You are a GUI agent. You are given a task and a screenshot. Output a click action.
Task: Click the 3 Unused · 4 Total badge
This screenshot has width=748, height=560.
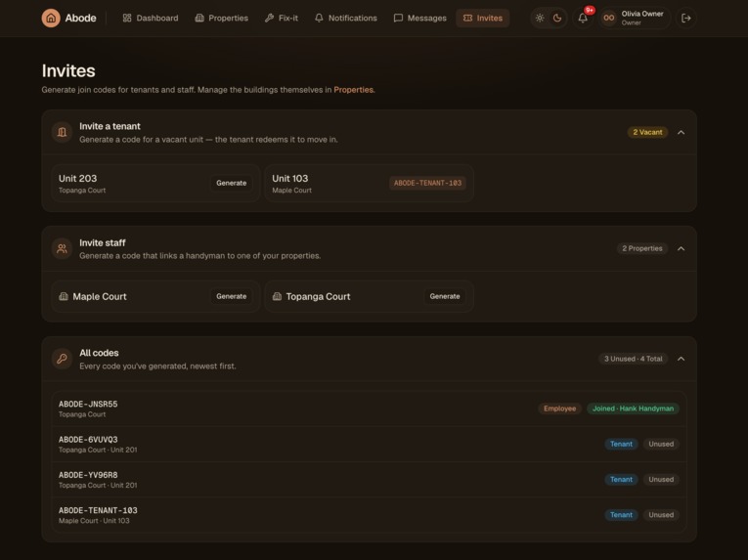(x=633, y=359)
